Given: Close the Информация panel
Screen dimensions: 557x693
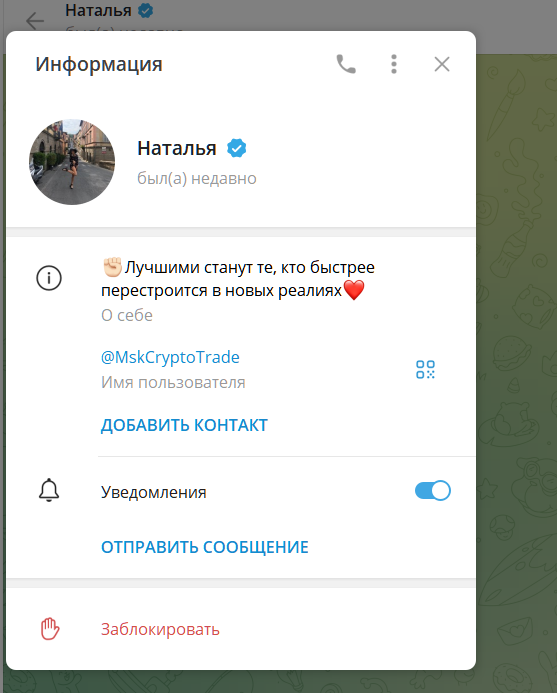Looking at the screenshot, I should (442, 65).
